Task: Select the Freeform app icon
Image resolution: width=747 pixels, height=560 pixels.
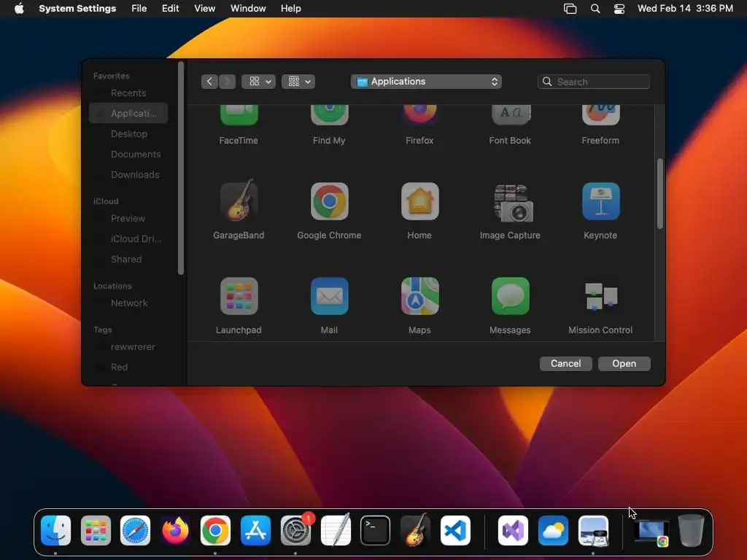Action: (x=601, y=115)
